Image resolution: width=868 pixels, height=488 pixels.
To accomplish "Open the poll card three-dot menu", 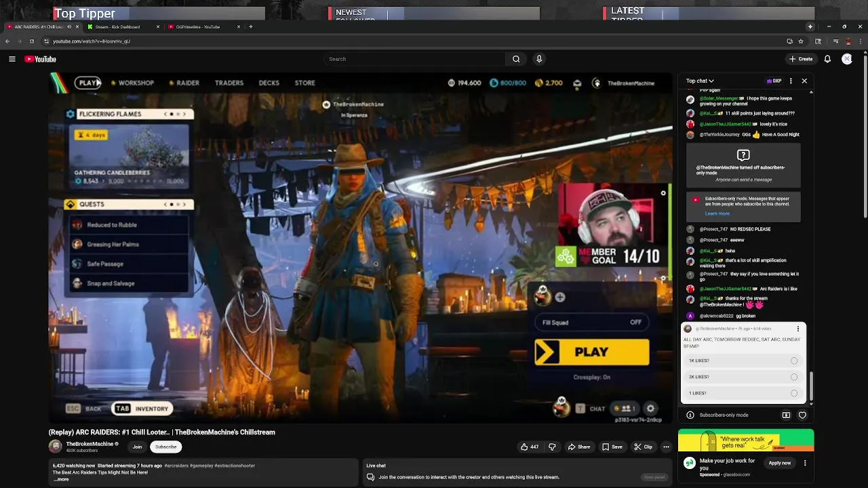I will click(x=798, y=329).
